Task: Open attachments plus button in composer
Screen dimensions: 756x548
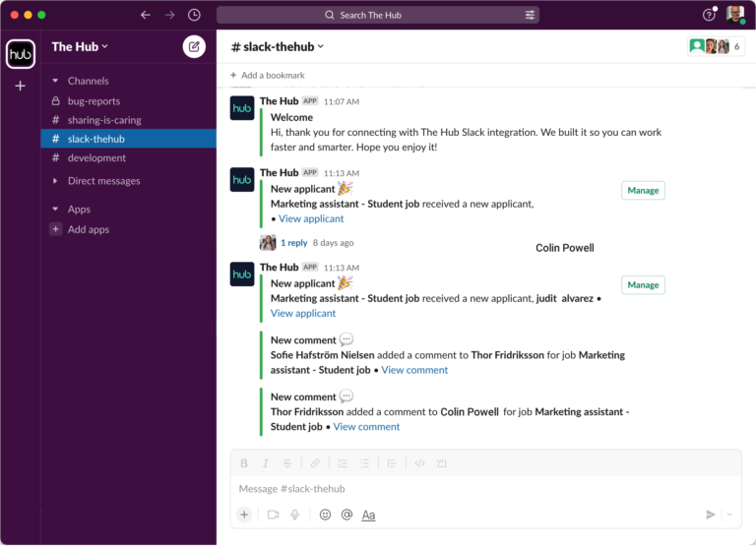Action: click(x=244, y=515)
